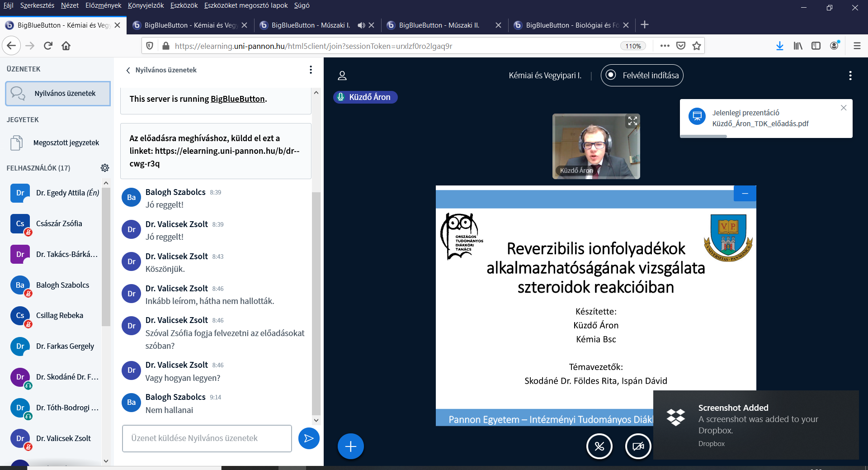Click the public chat message input field

207,438
